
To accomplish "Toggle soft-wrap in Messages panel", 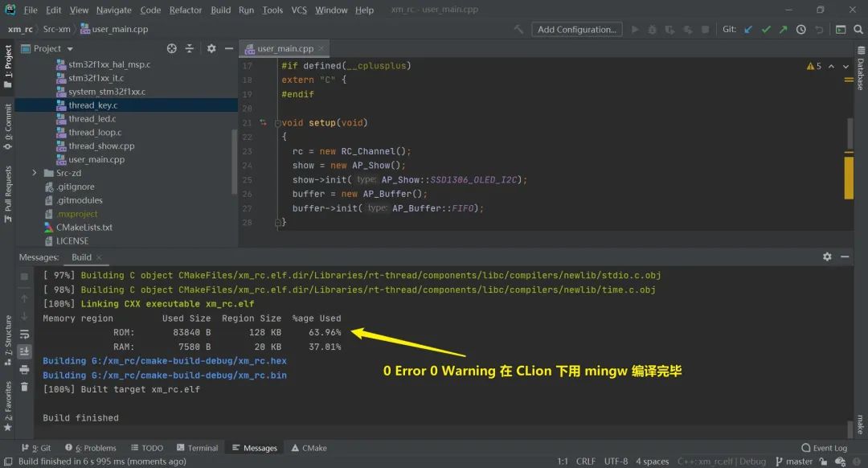I will click(x=24, y=335).
